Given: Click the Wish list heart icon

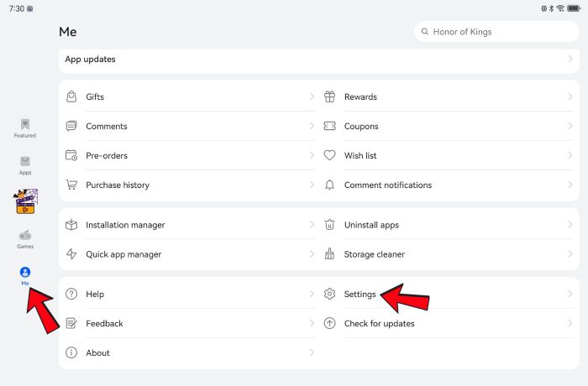Looking at the screenshot, I should pyautogui.click(x=329, y=156).
